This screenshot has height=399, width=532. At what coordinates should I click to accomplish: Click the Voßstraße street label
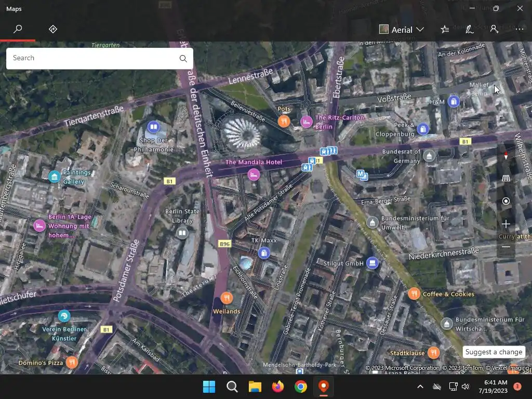[394, 98]
